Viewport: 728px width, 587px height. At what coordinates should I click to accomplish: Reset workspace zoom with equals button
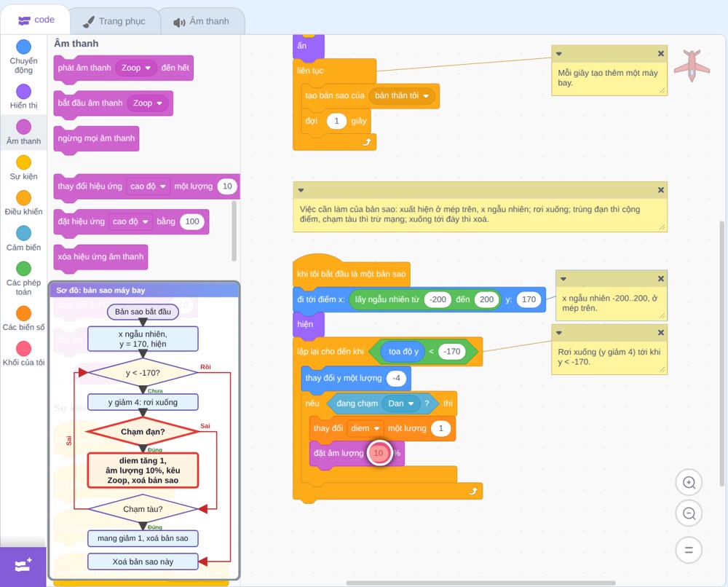[689, 550]
